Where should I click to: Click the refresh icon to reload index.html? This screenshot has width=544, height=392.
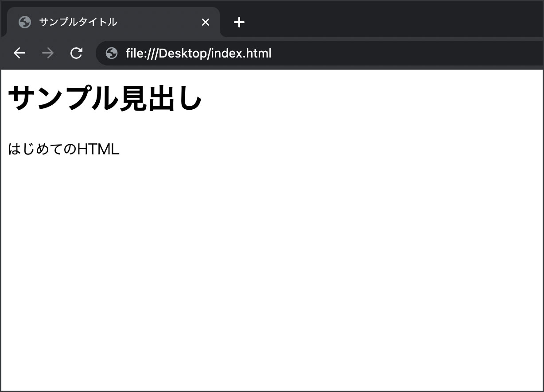coord(76,53)
